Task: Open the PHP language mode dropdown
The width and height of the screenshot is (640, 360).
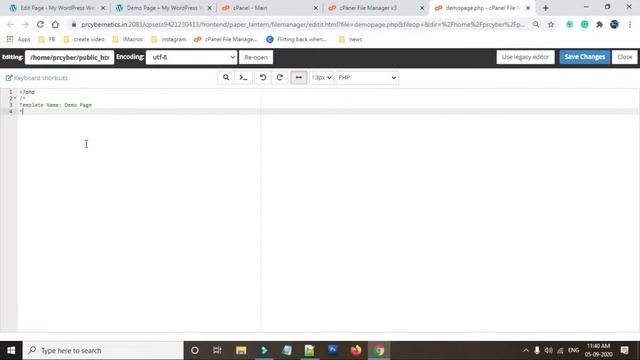Action: click(367, 78)
